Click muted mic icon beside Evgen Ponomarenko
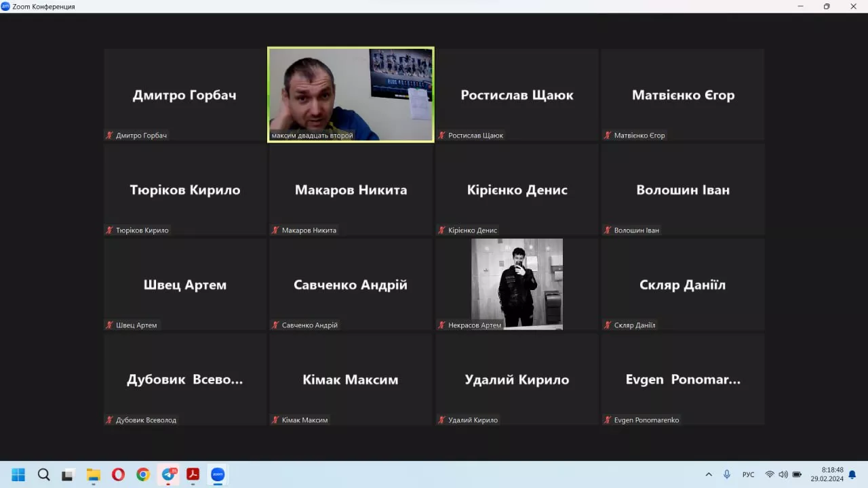The image size is (868, 488). [x=608, y=420]
